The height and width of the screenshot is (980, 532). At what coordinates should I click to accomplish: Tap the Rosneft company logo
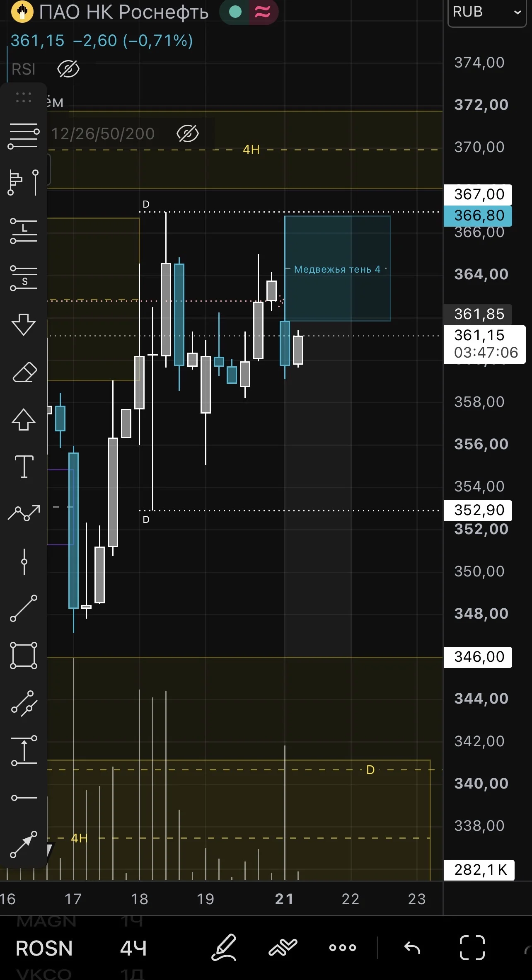click(x=22, y=12)
